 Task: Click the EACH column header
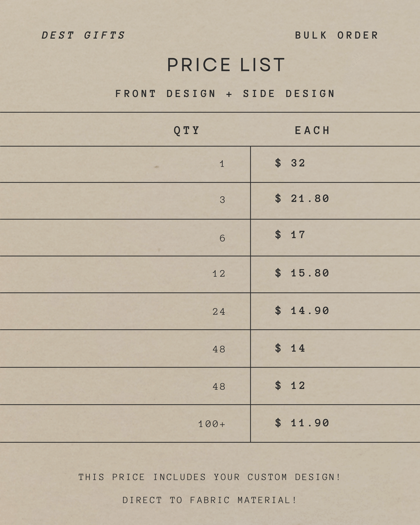click(x=312, y=130)
